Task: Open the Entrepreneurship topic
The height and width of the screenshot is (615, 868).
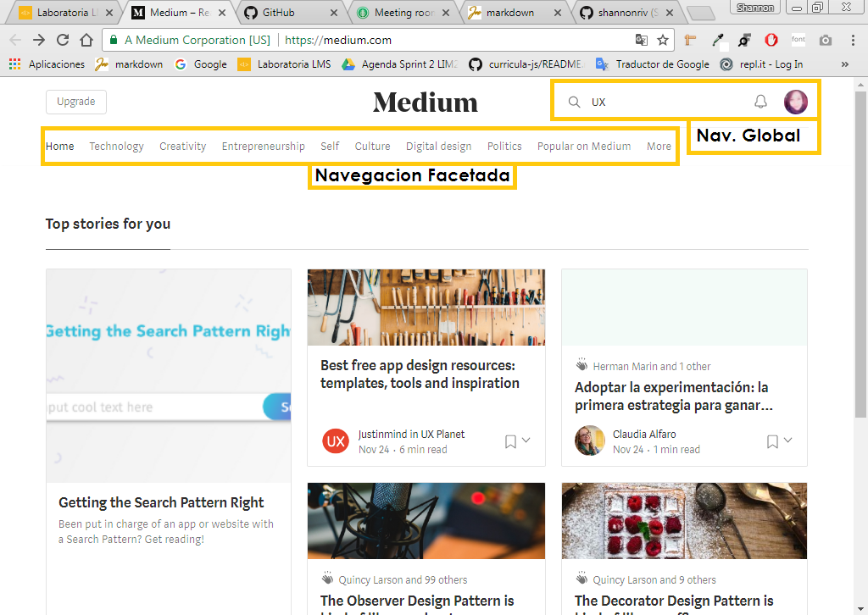Action: (263, 146)
